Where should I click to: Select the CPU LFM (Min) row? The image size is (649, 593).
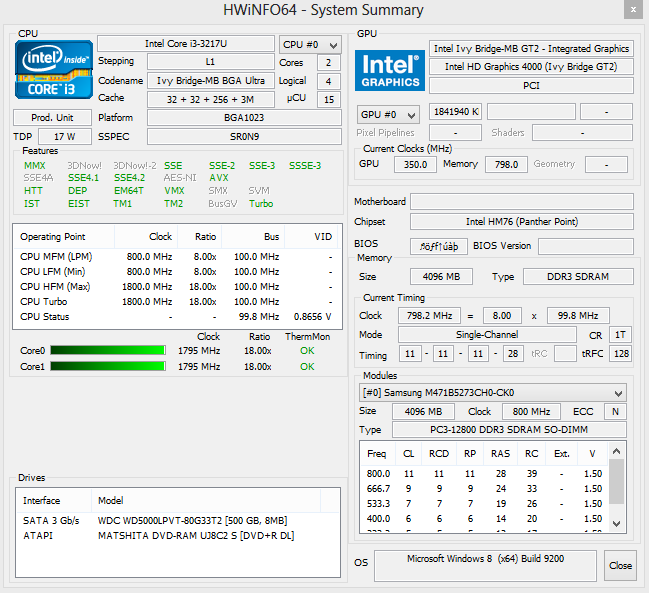point(177,271)
